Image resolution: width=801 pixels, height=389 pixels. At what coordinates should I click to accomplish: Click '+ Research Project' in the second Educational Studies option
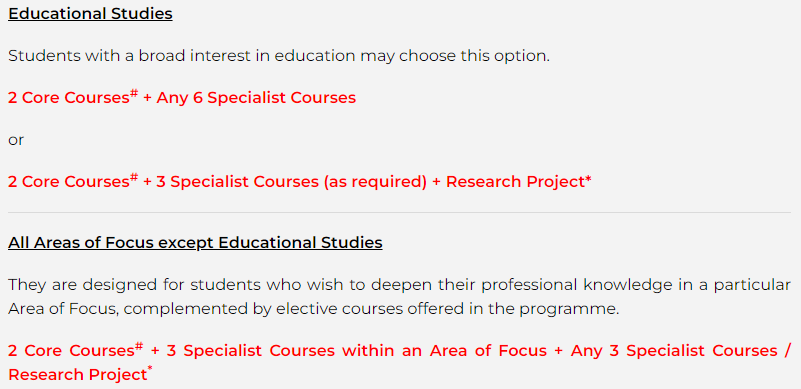[509, 182]
